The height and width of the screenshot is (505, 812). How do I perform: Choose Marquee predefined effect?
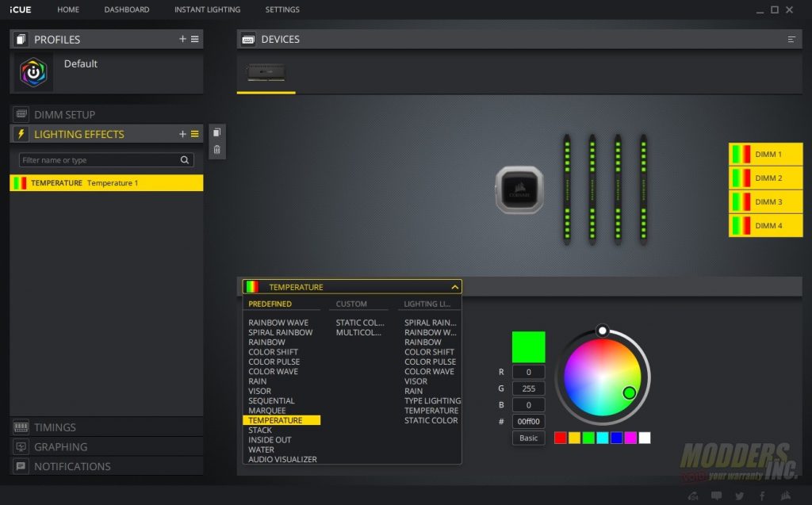pos(266,411)
